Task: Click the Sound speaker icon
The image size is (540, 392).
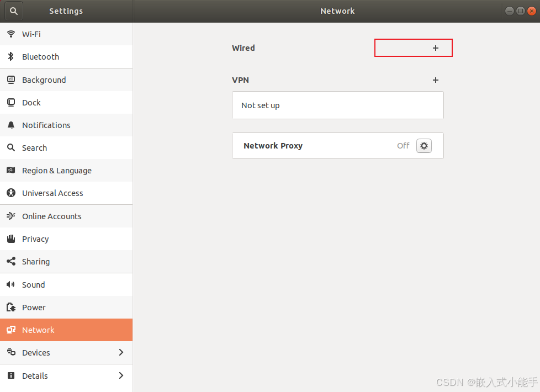Action: pyautogui.click(x=10, y=284)
